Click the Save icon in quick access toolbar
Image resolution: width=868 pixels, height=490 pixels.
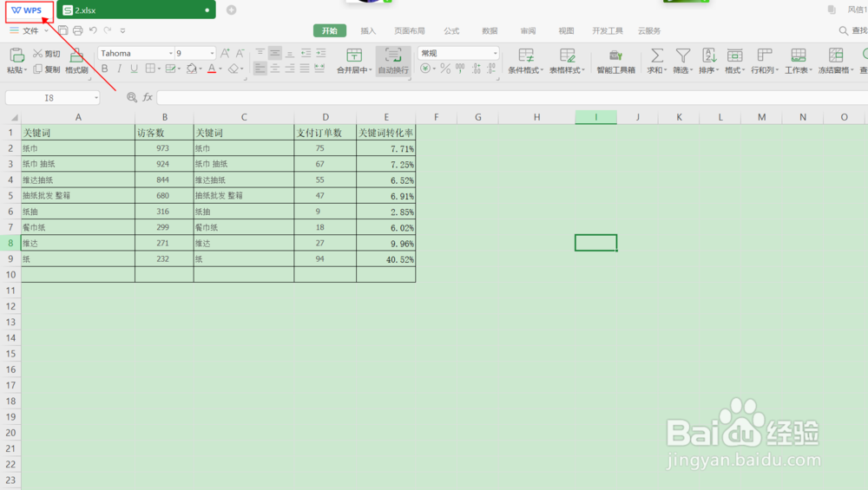[63, 30]
